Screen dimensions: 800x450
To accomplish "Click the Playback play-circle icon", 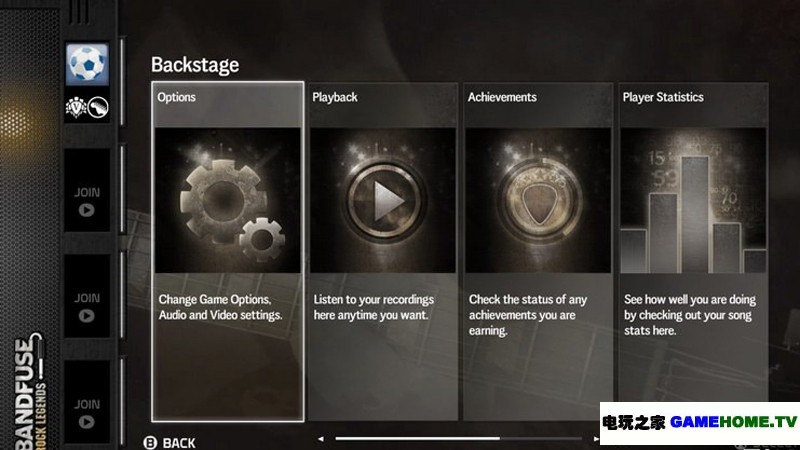I will (383, 200).
